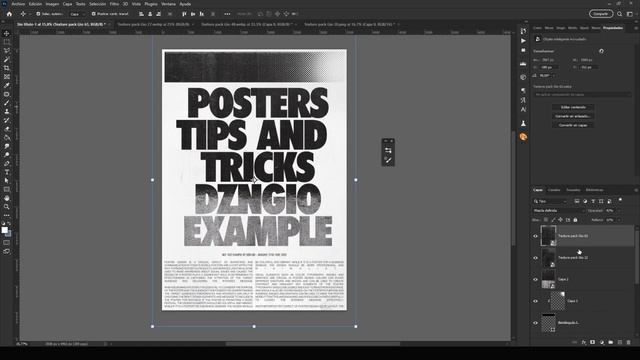Click the three-dots more options in options bar
640x360 pixels.
tap(227, 14)
